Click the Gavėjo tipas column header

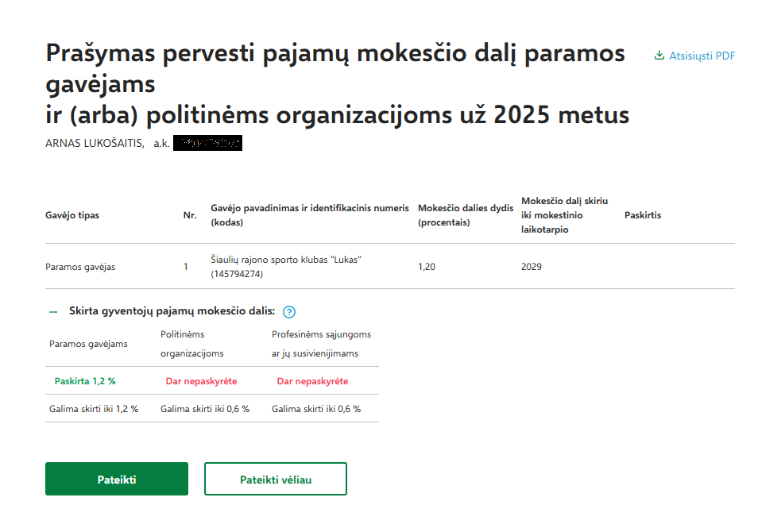(72, 215)
